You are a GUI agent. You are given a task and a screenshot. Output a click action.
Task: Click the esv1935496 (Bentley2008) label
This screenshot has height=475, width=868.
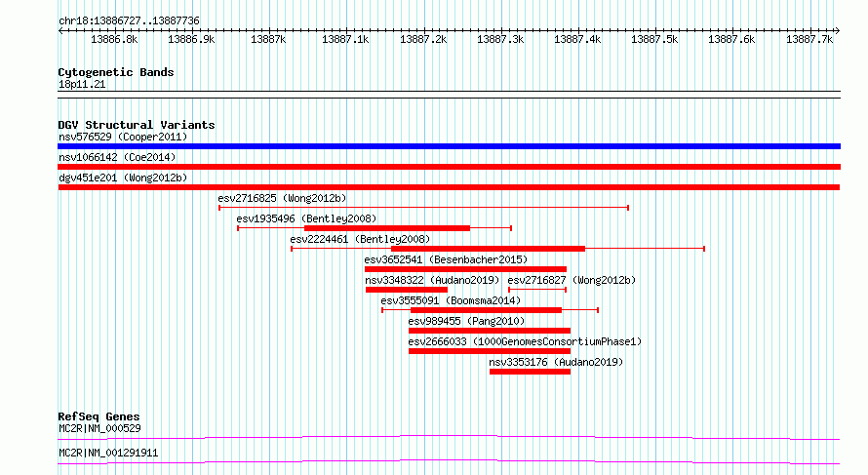tap(306, 218)
